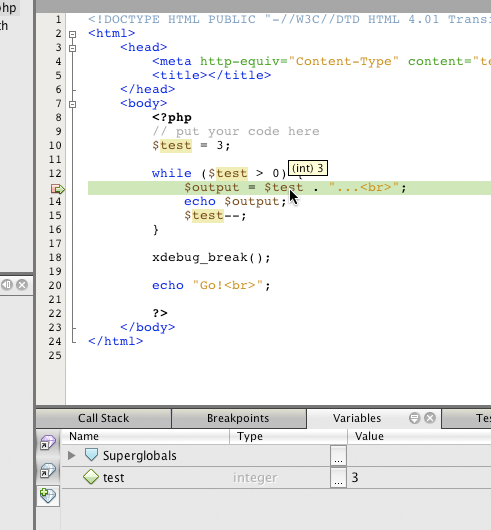Select the Superglobals row
491x530 pixels.
coord(276,456)
